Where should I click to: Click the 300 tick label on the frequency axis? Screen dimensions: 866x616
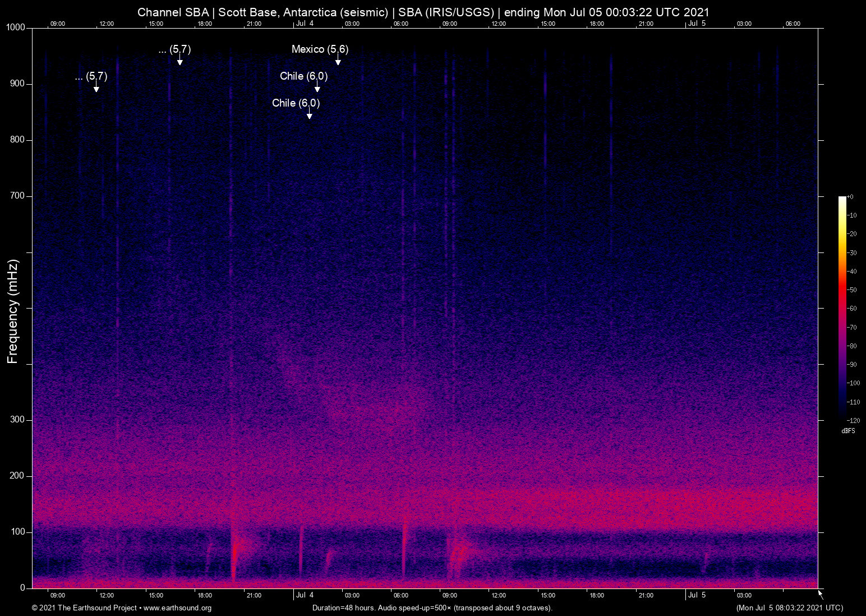coord(17,420)
